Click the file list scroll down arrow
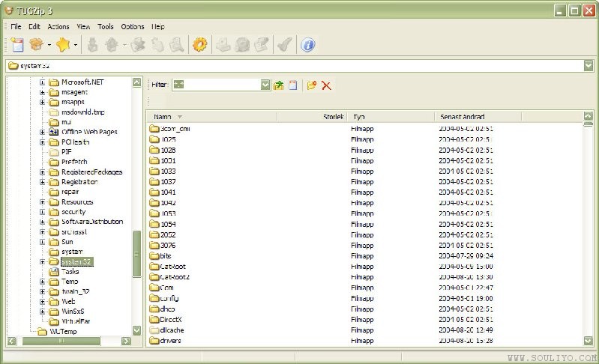The height and width of the screenshot is (364, 599). click(x=588, y=340)
